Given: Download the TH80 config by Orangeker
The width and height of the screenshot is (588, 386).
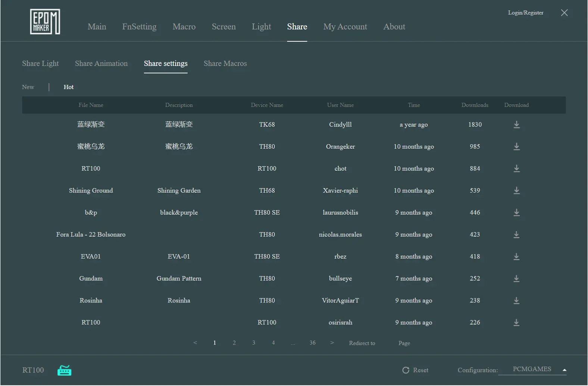Looking at the screenshot, I should coord(516,147).
